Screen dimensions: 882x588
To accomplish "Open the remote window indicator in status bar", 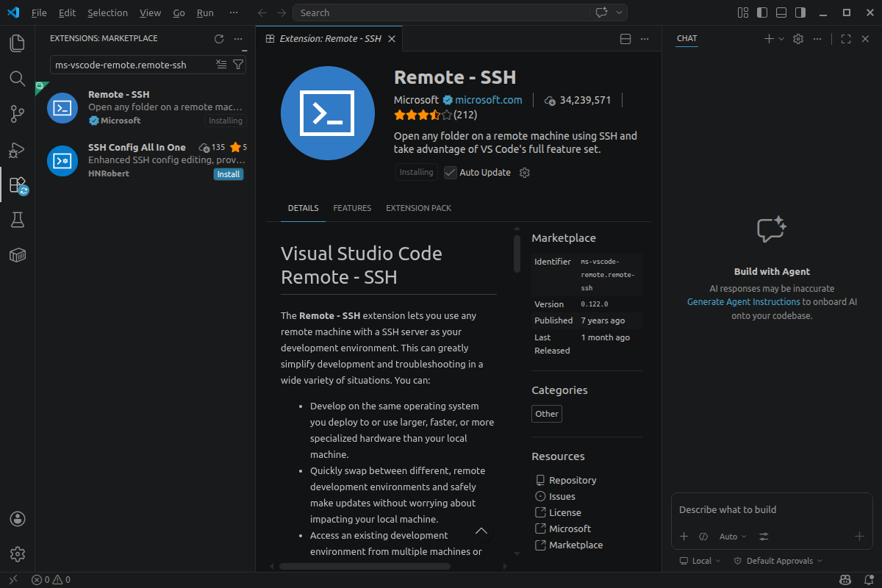I will 12,580.
